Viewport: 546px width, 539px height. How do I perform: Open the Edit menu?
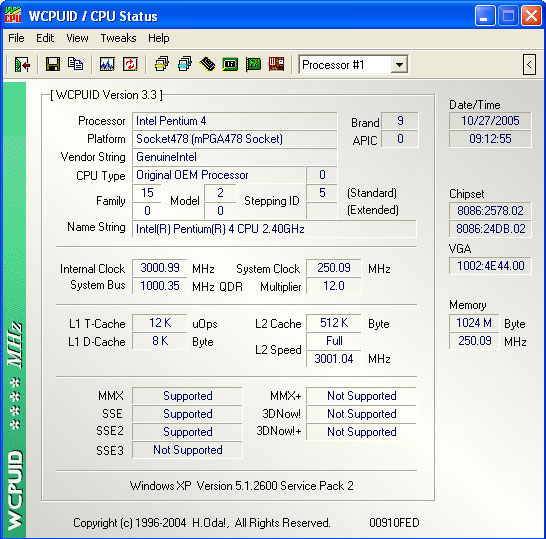(45, 38)
